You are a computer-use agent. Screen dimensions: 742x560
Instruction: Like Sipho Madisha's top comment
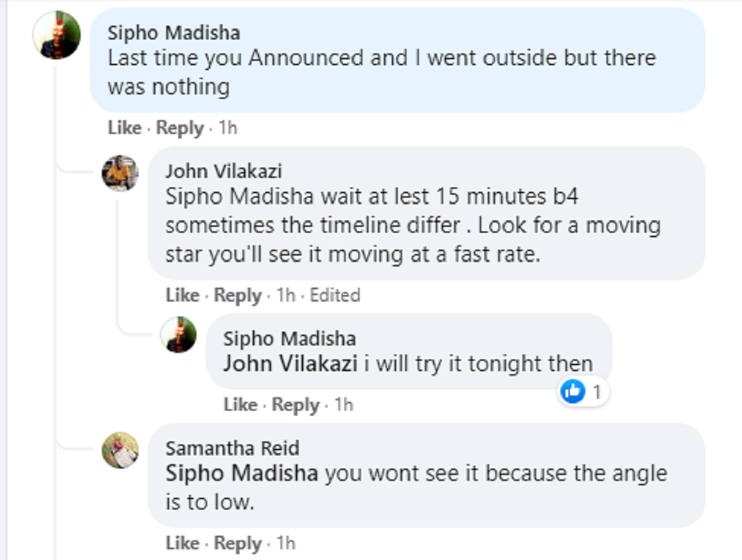point(124,128)
